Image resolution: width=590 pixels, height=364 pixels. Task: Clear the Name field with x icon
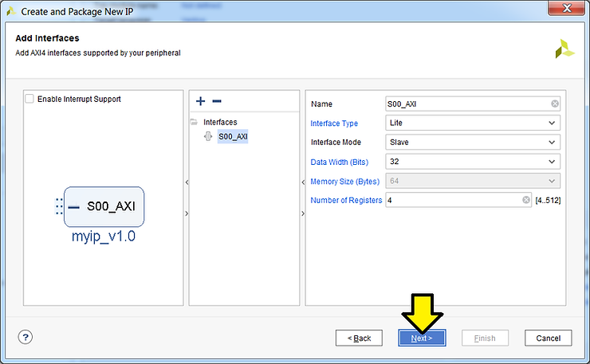(555, 104)
